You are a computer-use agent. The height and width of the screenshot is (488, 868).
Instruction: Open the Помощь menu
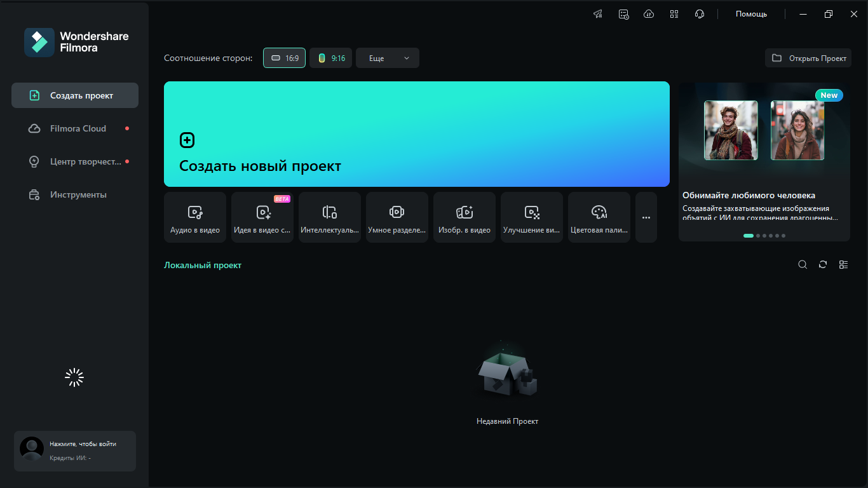tap(751, 14)
